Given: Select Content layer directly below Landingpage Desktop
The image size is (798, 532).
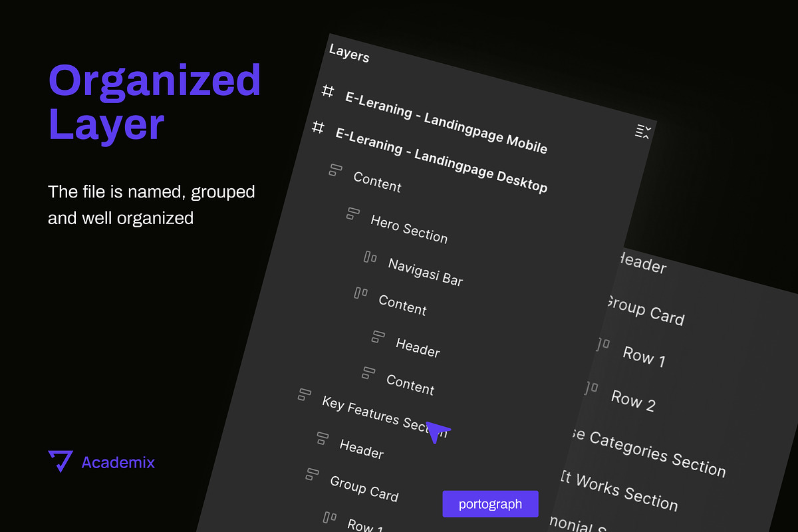Looking at the screenshot, I should pyautogui.click(x=377, y=182).
